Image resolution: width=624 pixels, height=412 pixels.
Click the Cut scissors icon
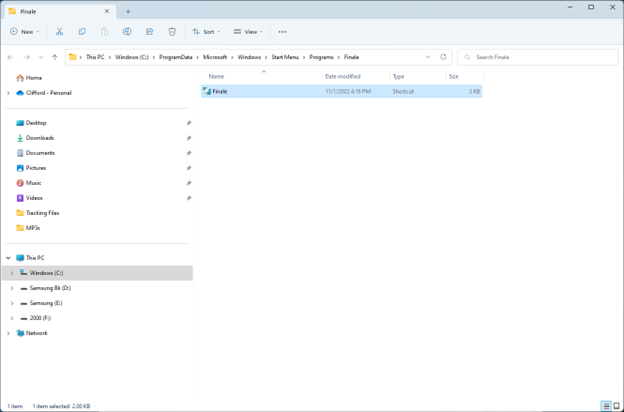pos(60,32)
